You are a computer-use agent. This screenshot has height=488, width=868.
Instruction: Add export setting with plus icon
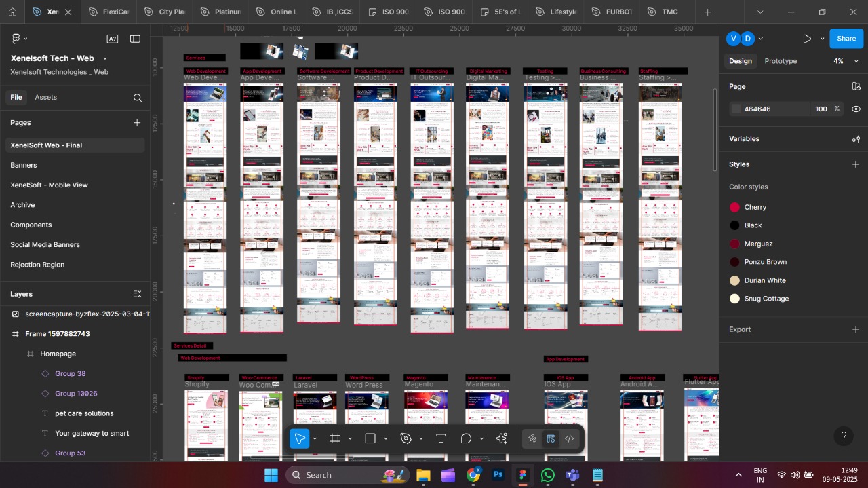(856, 329)
